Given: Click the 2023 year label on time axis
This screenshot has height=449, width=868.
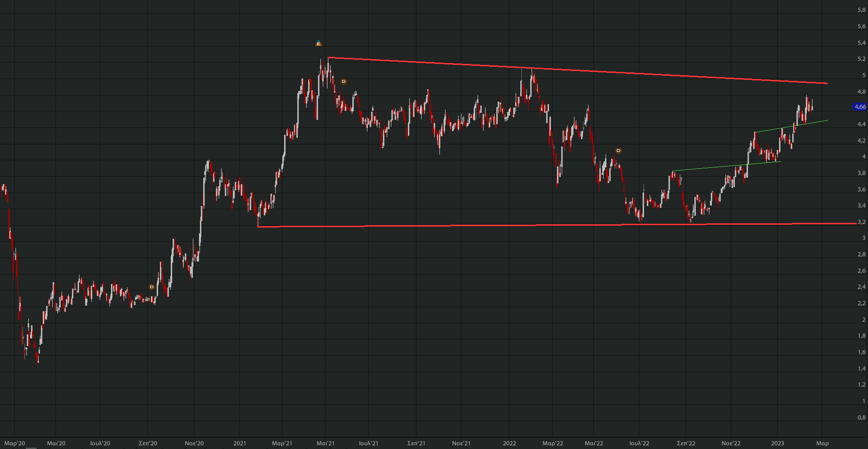Looking at the screenshot, I should pyautogui.click(x=778, y=443).
